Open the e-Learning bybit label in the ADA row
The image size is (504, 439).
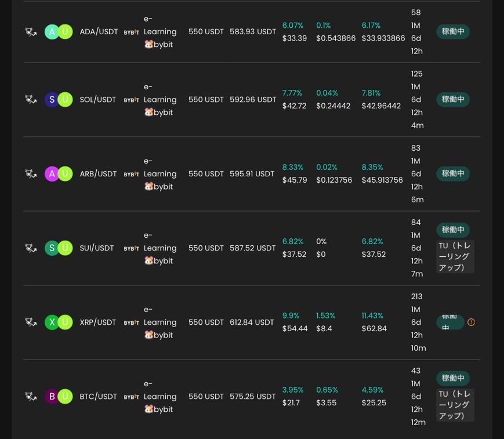[x=159, y=32]
